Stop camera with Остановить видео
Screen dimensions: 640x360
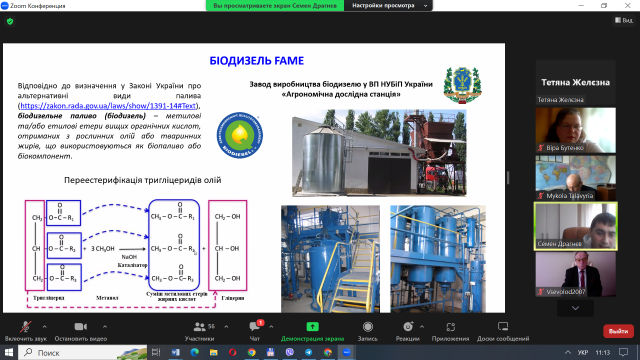tap(81, 331)
